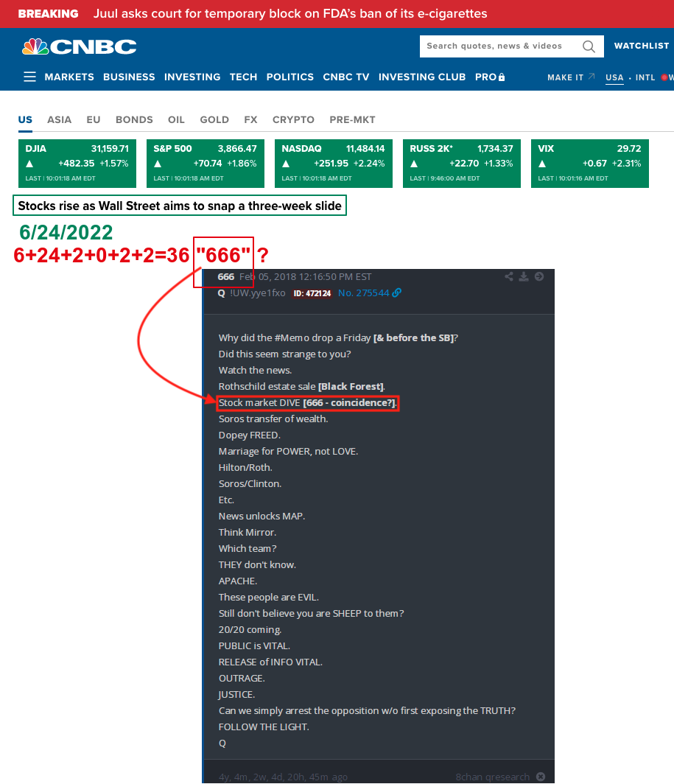Image resolution: width=674 pixels, height=784 pixels.
Task: Click the line 'Dopey FREED.'
Action: click(x=250, y=435)
